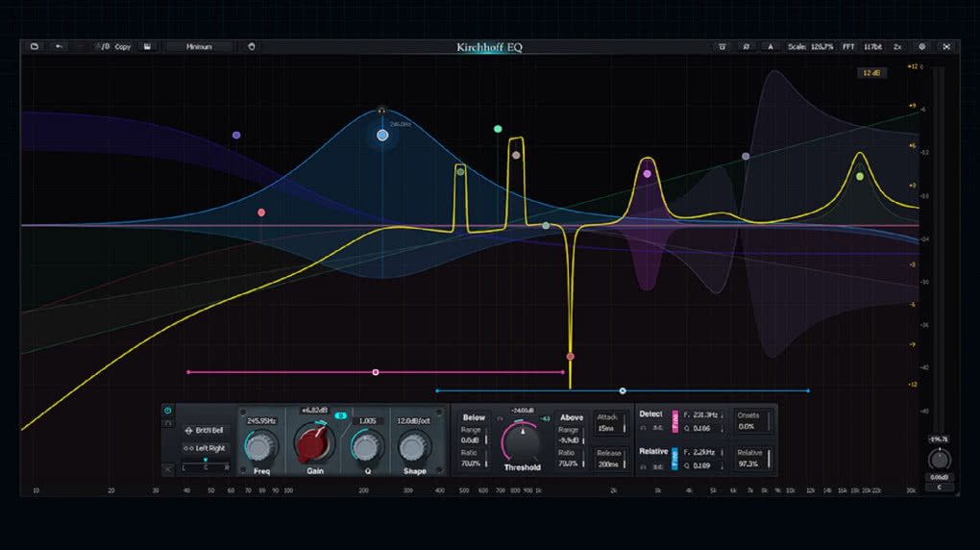Click the Freq knob
This screenshot has height=550, width=980.
click(x=260, y=446)
